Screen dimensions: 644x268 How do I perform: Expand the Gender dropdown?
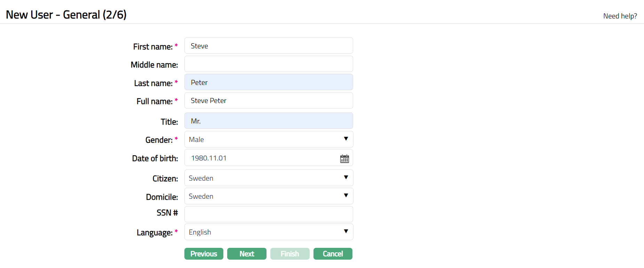coord(268,139)
